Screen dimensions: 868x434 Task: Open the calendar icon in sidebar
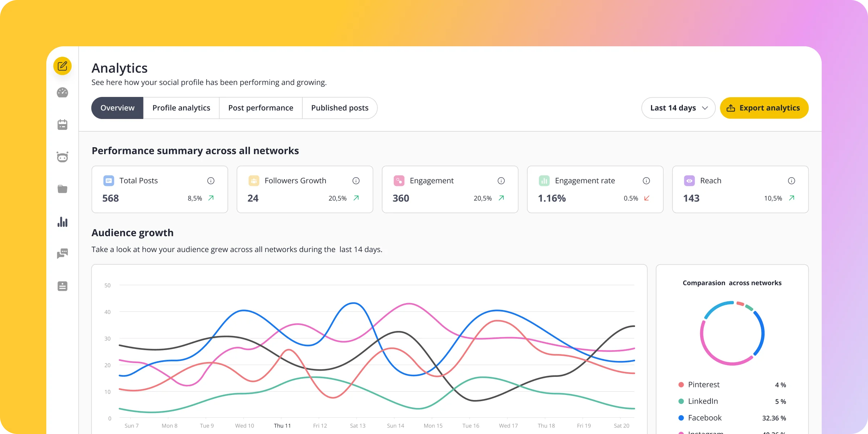click(x=63, y=125)
